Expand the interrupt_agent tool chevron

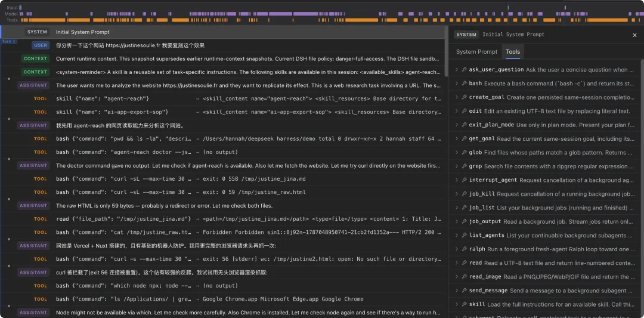click(x=456, y=180)
